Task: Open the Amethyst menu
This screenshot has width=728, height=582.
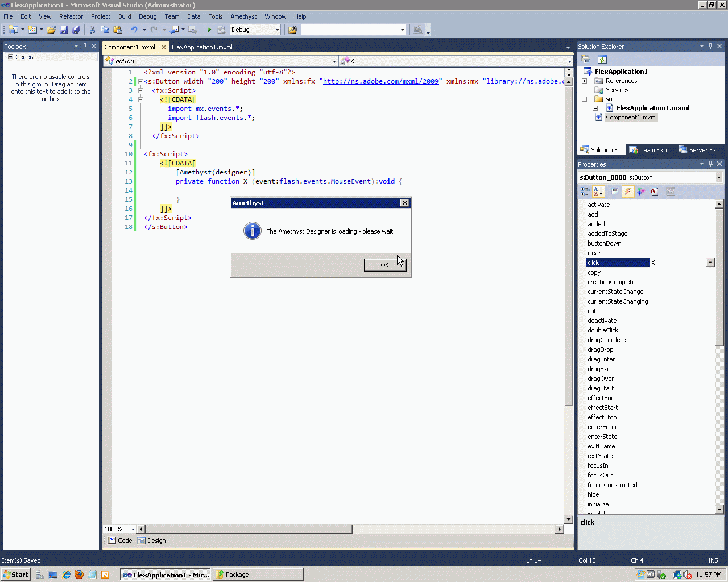Action: [x=243, y=16]
